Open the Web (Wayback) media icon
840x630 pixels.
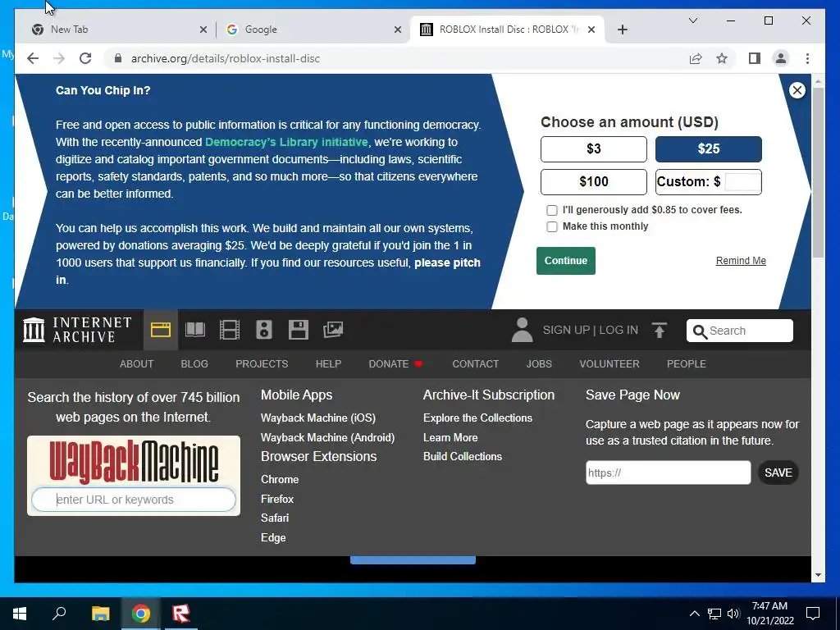161,330
